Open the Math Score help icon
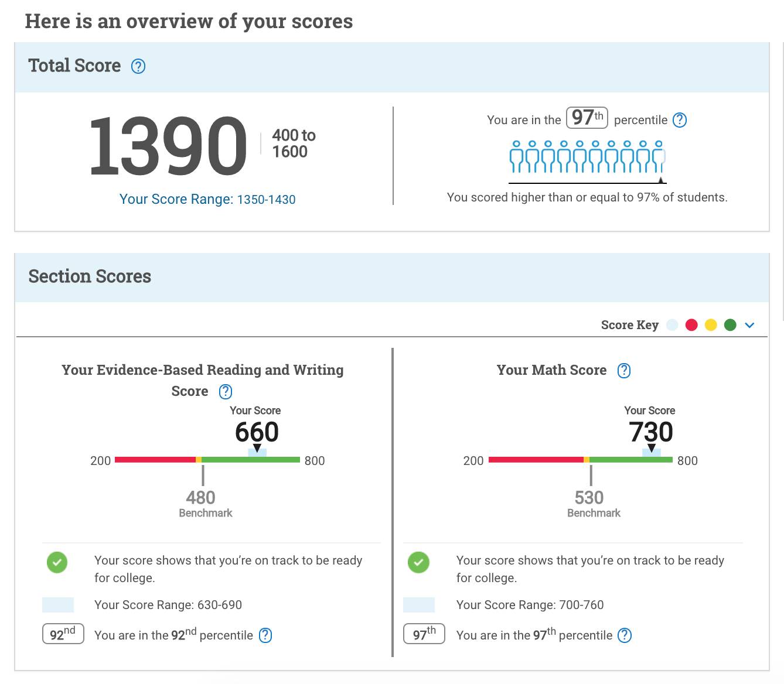This screenshot has width=784, height=684. tap(623, 370)
